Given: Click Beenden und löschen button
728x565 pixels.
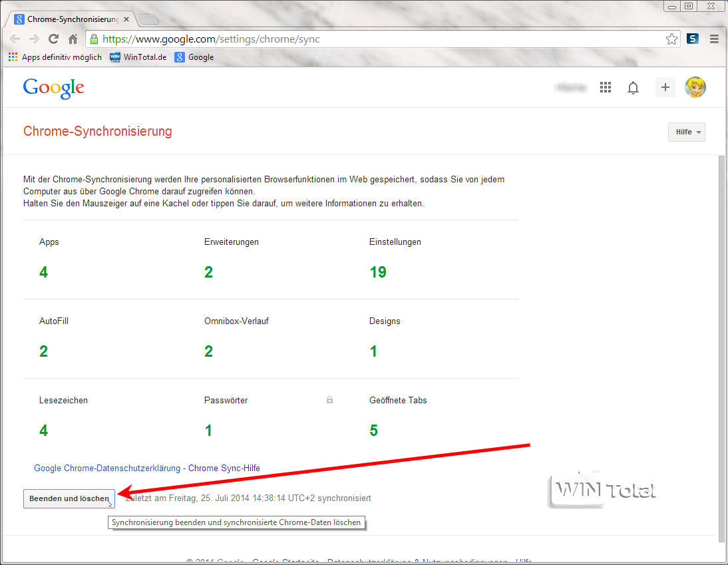Looking at the screenshot, I should pos(69,498).
